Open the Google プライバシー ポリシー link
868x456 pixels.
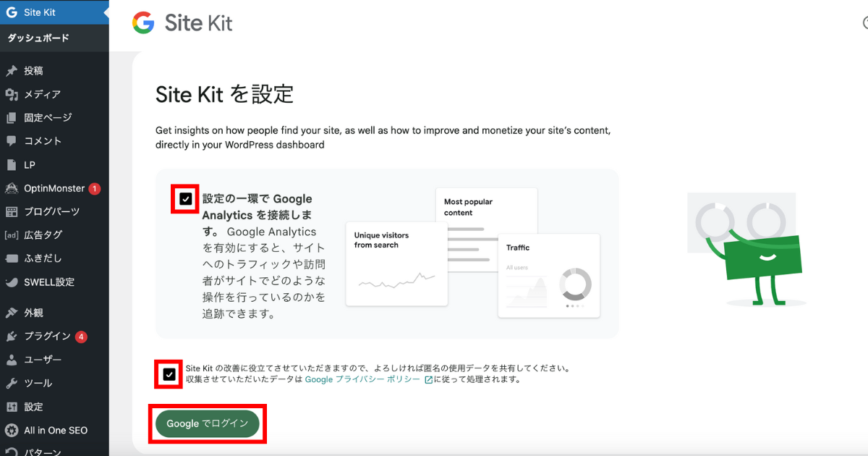tap(362, 379)
